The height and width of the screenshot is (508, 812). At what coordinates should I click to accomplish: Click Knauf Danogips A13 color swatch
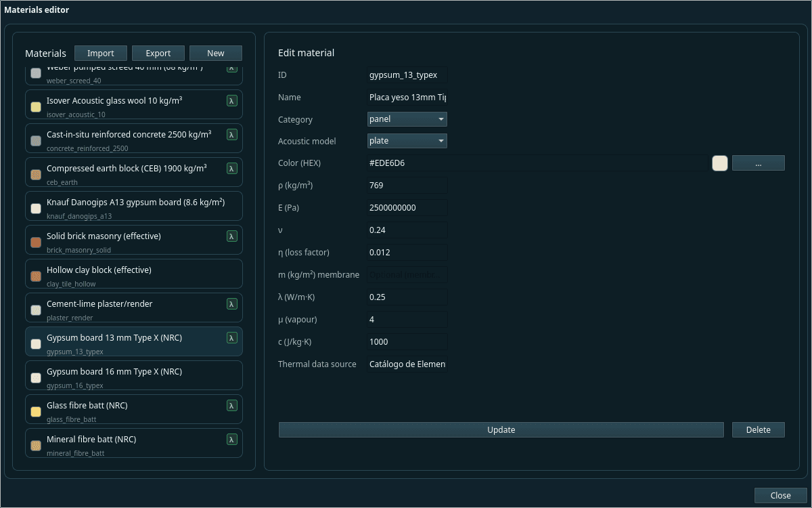point(36,209)
